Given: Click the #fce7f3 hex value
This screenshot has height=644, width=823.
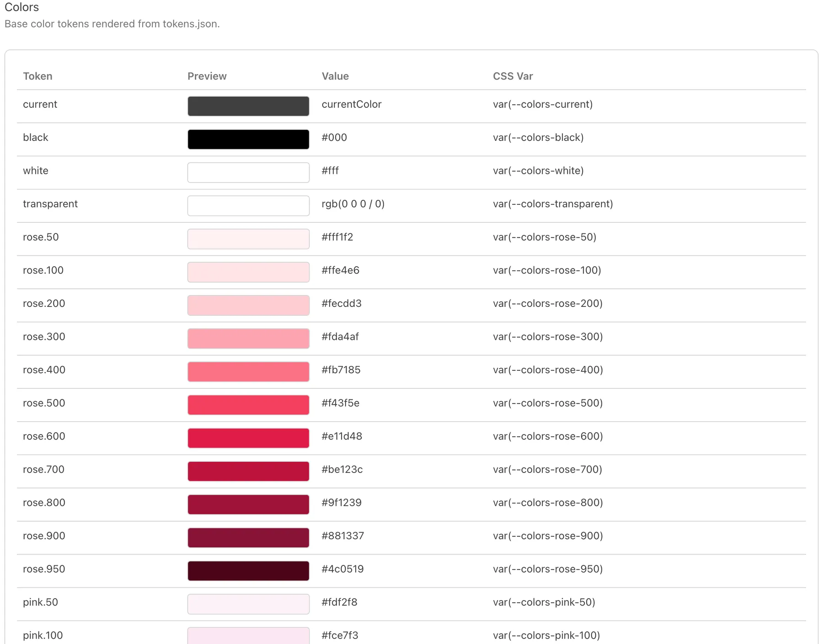Looking at the screenshot, I should [x=340, y=636].
